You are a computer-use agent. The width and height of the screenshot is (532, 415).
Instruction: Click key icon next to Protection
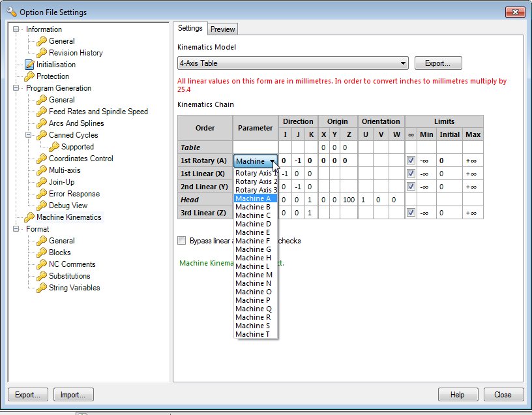[x=29, y=76]
